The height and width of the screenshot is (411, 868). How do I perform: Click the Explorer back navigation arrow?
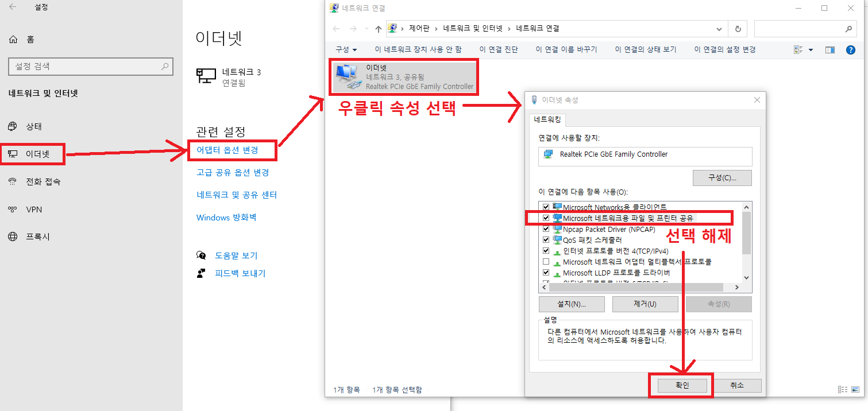point(337,29)
